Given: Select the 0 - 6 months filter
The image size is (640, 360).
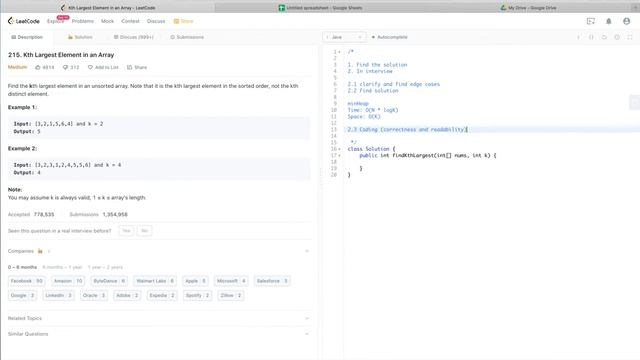Looking at the screenshot, I should 22,267.
